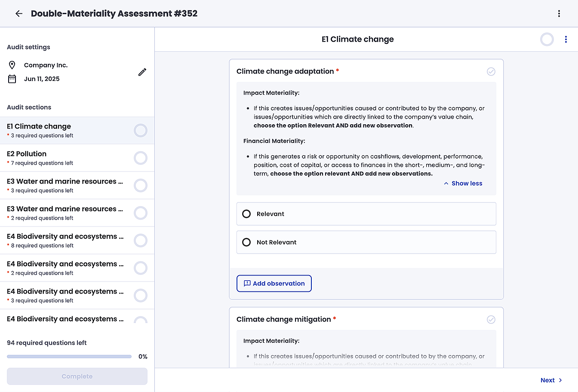Click progress circle for E3 with 3 questions left
Screen dimensions: 578x392
coord(141,185)
